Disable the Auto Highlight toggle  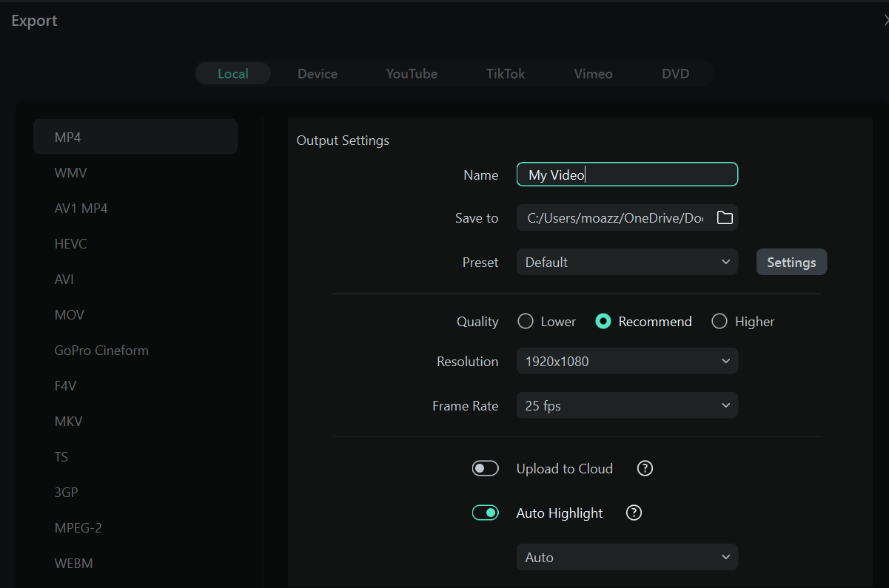tap(486, 513)
